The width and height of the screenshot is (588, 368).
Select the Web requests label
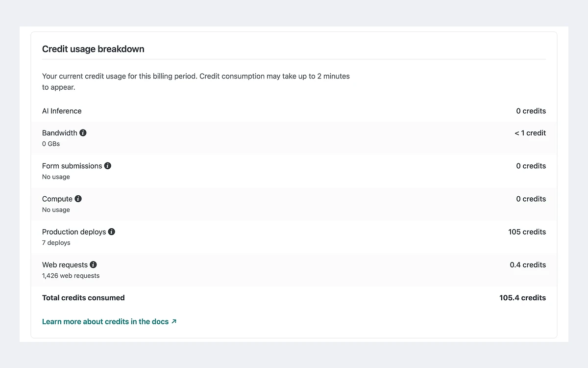pyautogui.click(x=65, y=264)
